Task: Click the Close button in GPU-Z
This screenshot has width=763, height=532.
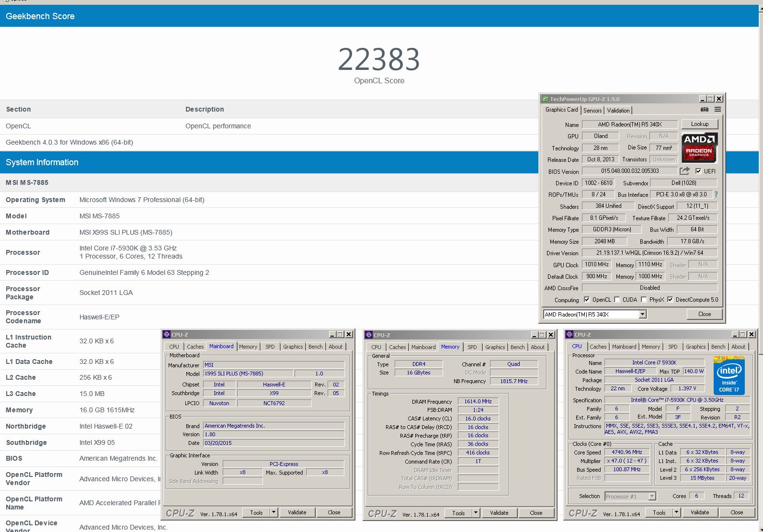Action: 704,314
